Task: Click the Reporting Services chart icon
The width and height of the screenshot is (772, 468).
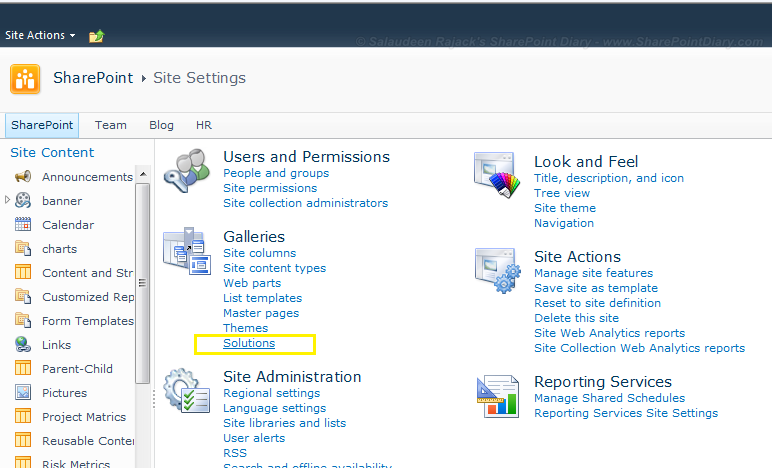Action: click(498, 397)
